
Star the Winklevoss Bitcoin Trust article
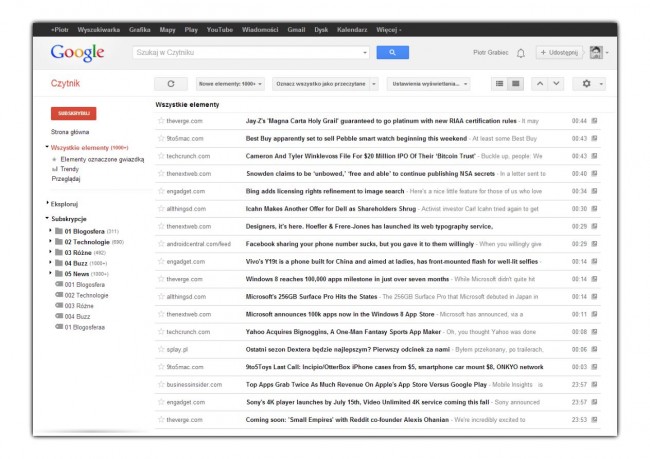(x=161, y=156)
